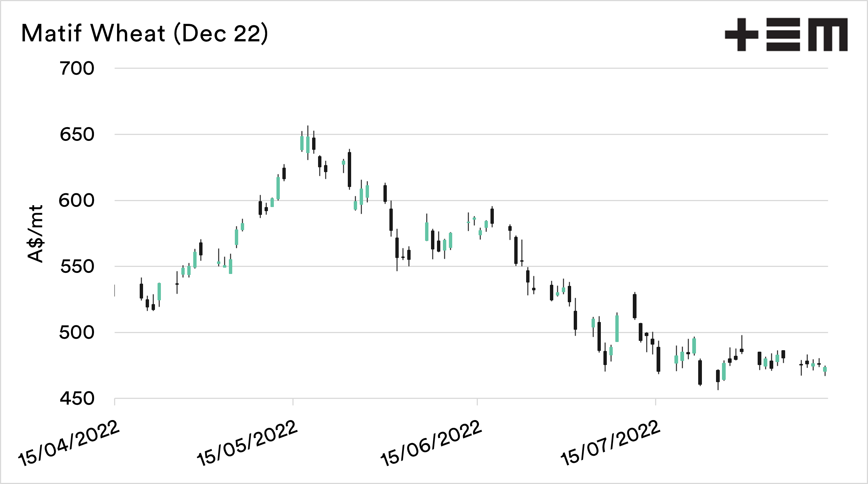
Task: Click the plus symbol in the logo
Action: (741, 35)
